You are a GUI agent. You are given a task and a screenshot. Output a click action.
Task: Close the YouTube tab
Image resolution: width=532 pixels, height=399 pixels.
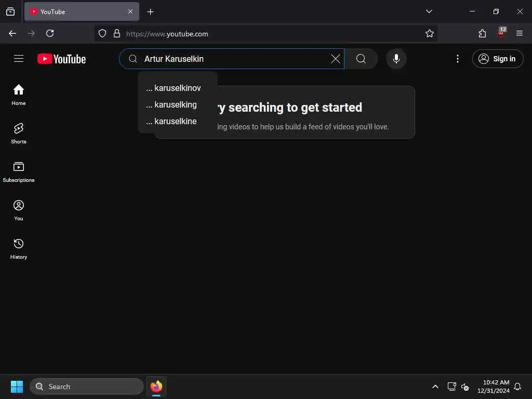click(x=130, y=11)
